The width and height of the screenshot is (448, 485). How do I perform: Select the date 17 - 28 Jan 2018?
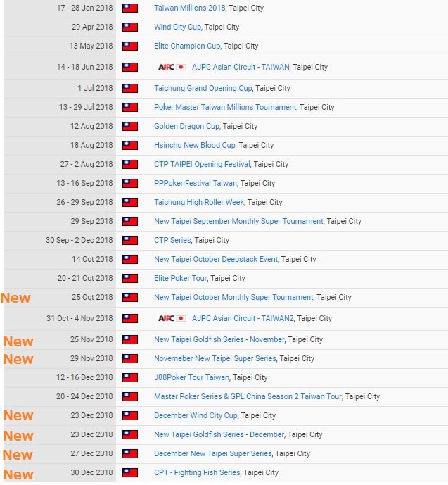84,8
